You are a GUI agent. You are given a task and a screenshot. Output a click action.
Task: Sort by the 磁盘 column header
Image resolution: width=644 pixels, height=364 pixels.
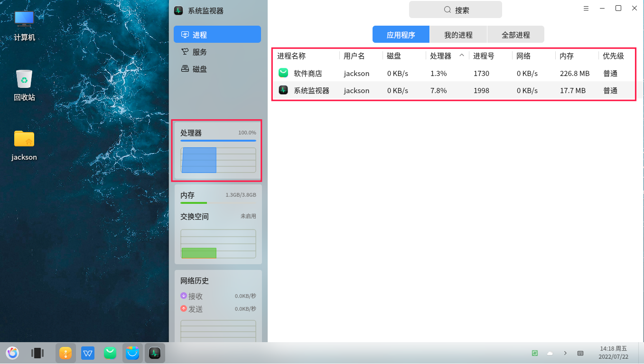tap(394, 56)
